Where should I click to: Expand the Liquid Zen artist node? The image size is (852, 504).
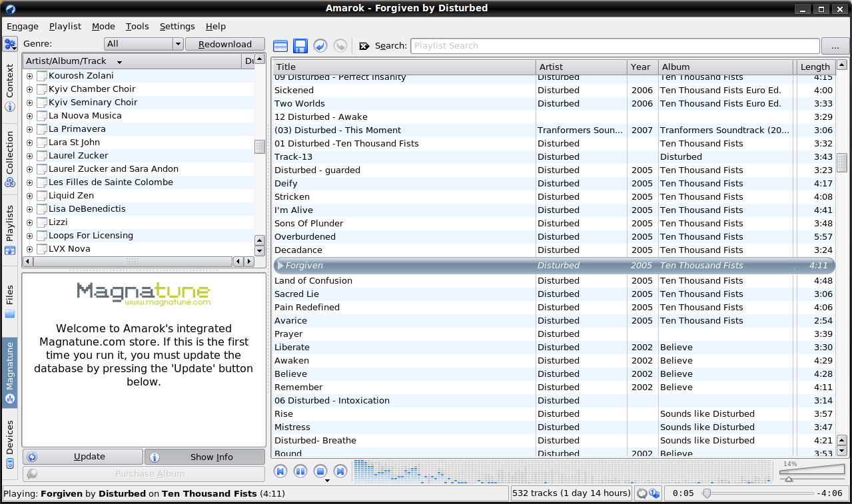coord(29,196)
